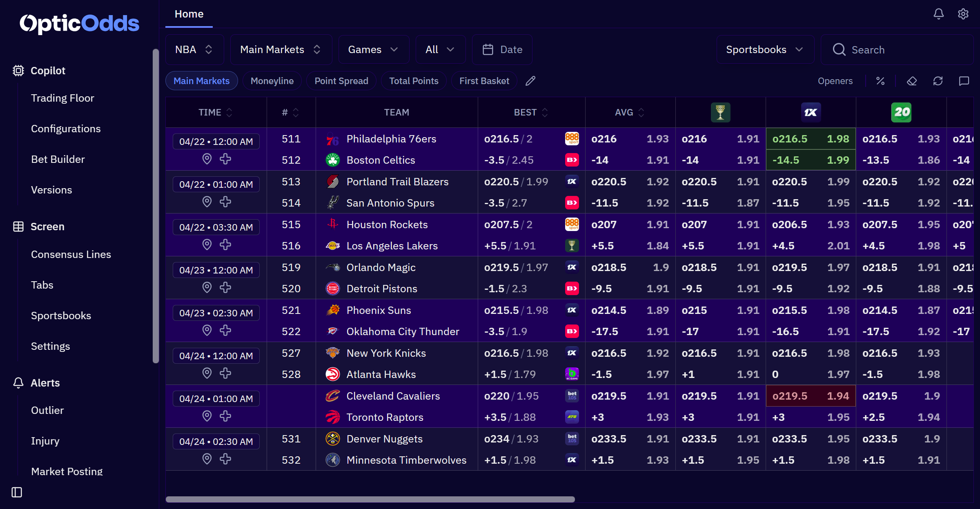Click the Date picker button
Screen dimensions: 980x509
[x=502, y=49]
